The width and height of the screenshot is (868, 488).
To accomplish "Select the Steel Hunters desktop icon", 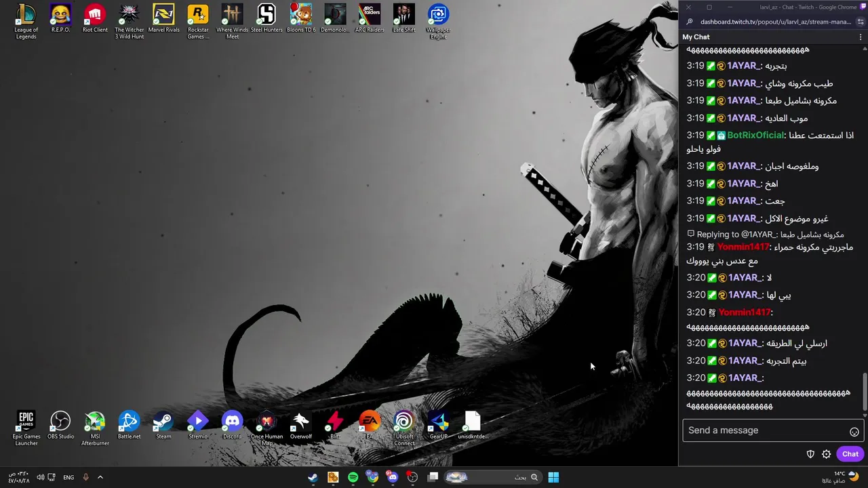I will point(267,19).
